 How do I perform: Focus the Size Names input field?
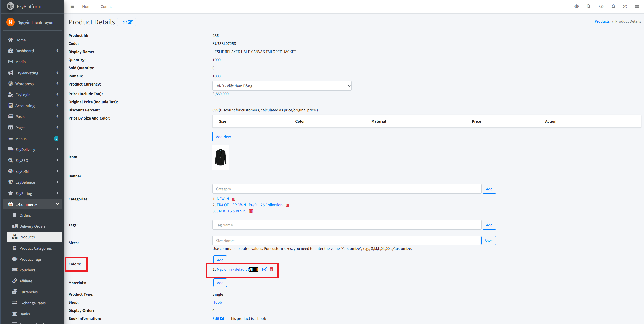pyautogui.click(x=346, y=241)
